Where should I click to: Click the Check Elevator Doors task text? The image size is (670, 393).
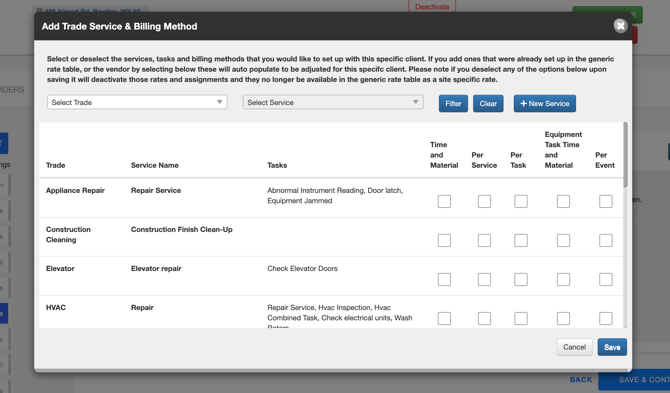point(303,269)
